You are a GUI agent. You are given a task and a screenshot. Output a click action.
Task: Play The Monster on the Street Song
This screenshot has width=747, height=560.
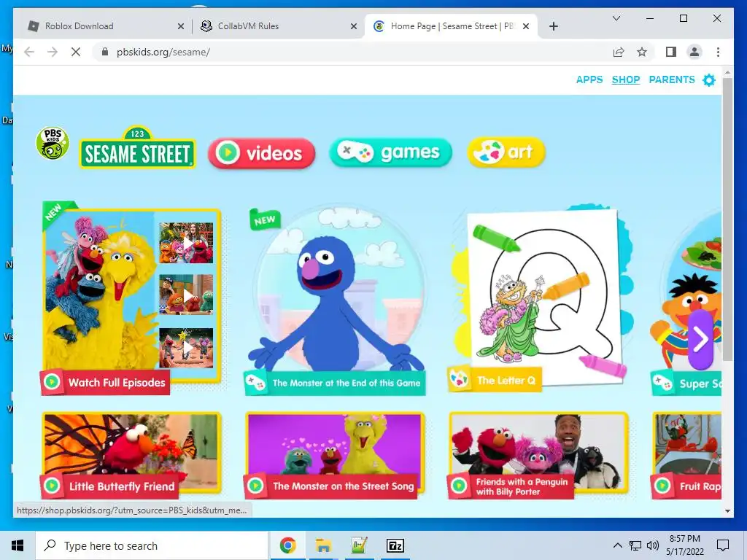pyautogui.click(x=334, y=455)
